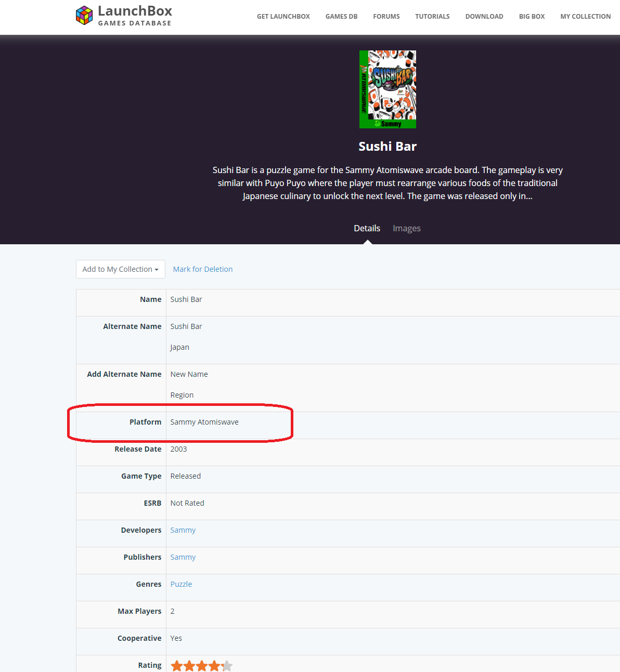Select TUTORIALS in the top navigation

432,17
